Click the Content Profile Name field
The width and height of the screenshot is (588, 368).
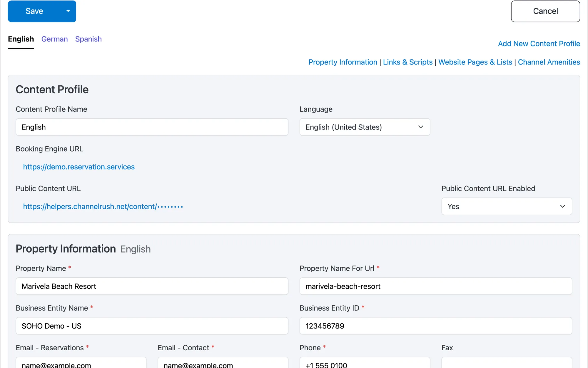(x=152, y=127)
